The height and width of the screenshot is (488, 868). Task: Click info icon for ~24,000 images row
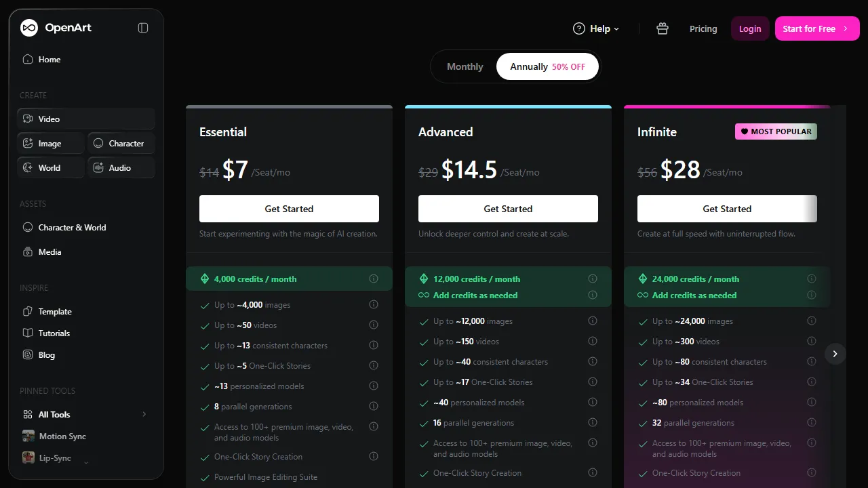coord(812,321)
